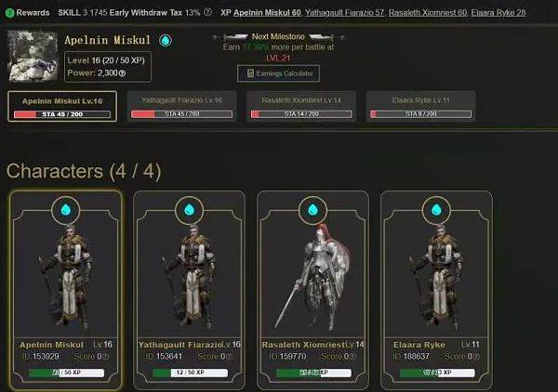Viewport: 558px width, 392px height.
Task: Click the green Rewards icon
Action: click(9, 13)
